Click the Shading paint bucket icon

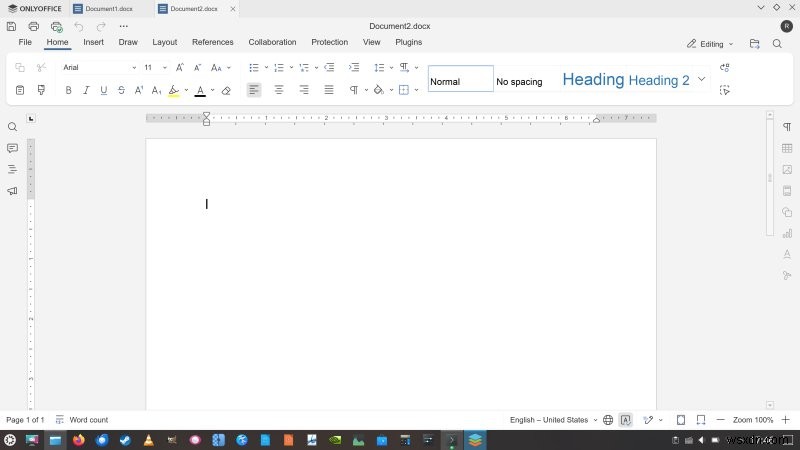pos(379,90)
